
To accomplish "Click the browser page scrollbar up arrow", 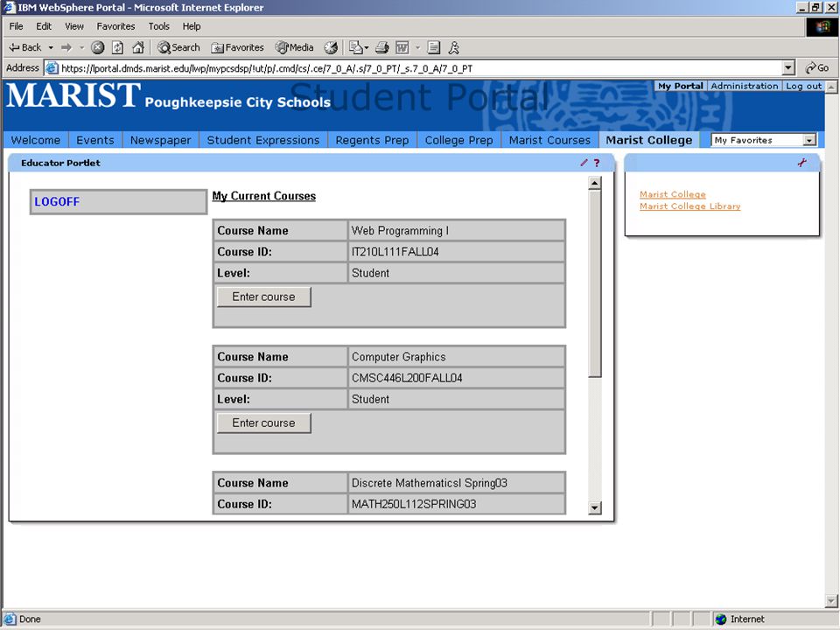I will coord(831,87).
